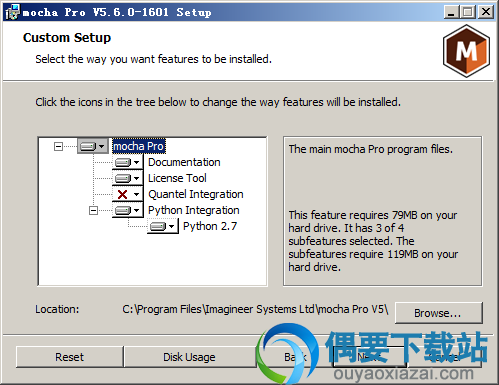
Task: Select the Python 2.7 tree item
Action: click(x=210, y=226)
